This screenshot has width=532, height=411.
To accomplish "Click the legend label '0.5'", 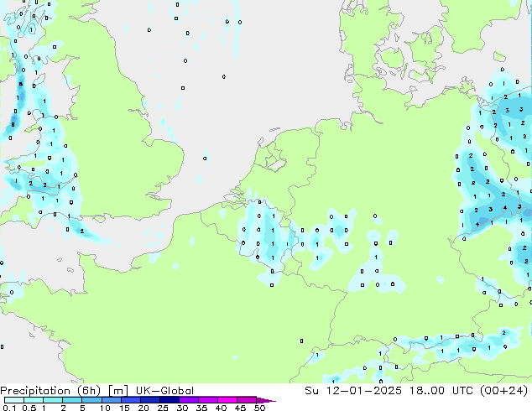I will [29, 408].
